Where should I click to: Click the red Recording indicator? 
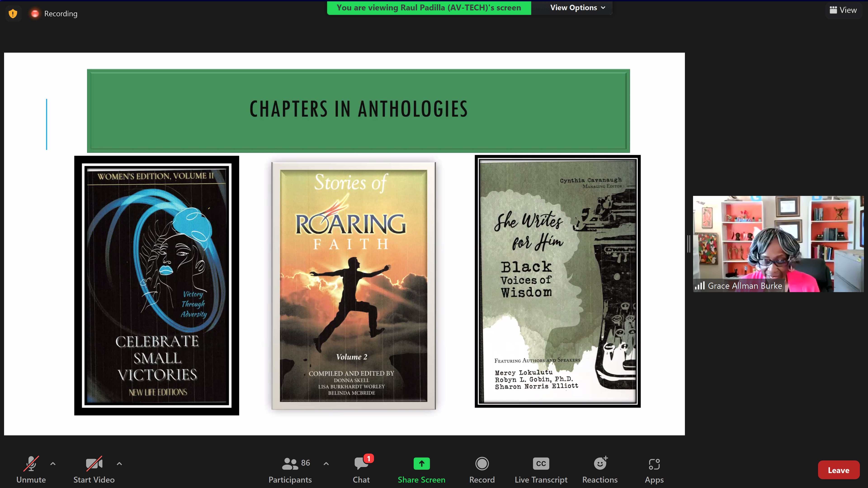[35, 14]
